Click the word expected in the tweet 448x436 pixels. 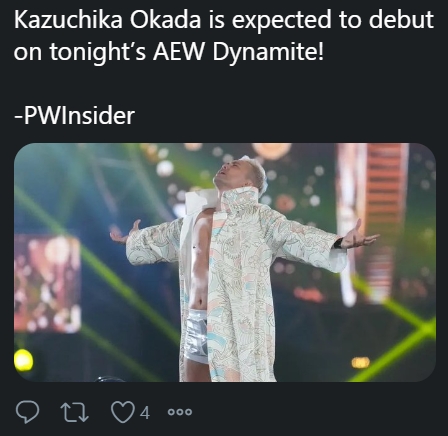click(x=281, y=21)
